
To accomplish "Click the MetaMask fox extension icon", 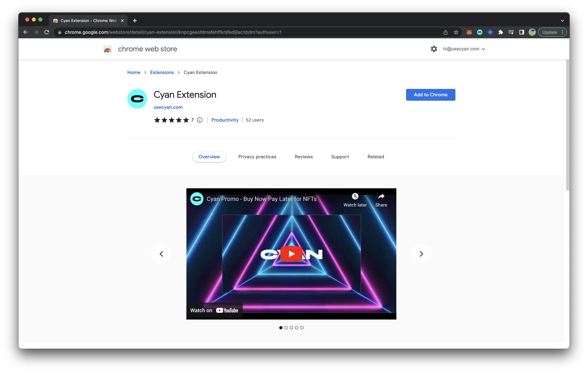I will pos(469,32).
